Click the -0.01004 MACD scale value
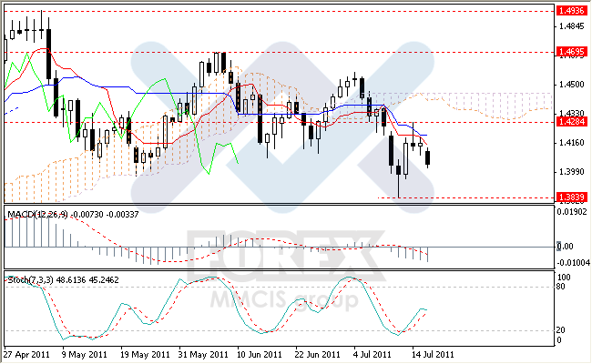This screenshot has width=592, height=364. [x=573, y=262]
